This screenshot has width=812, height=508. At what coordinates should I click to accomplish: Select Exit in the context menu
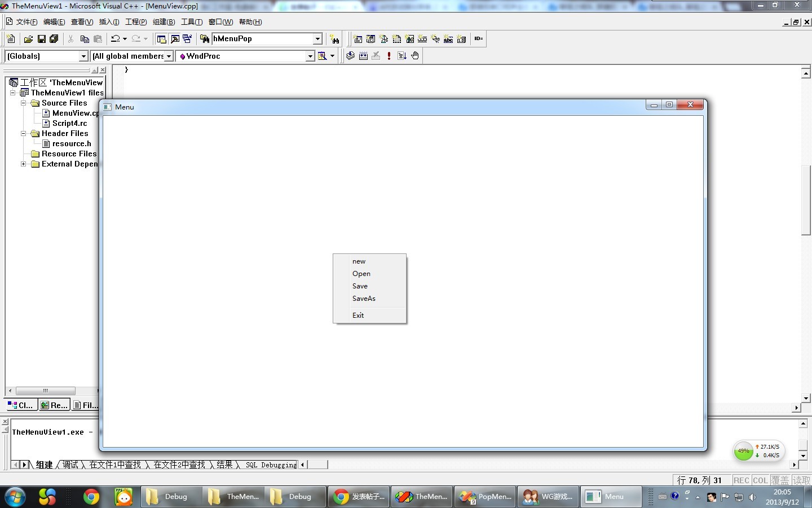[358, 316]
